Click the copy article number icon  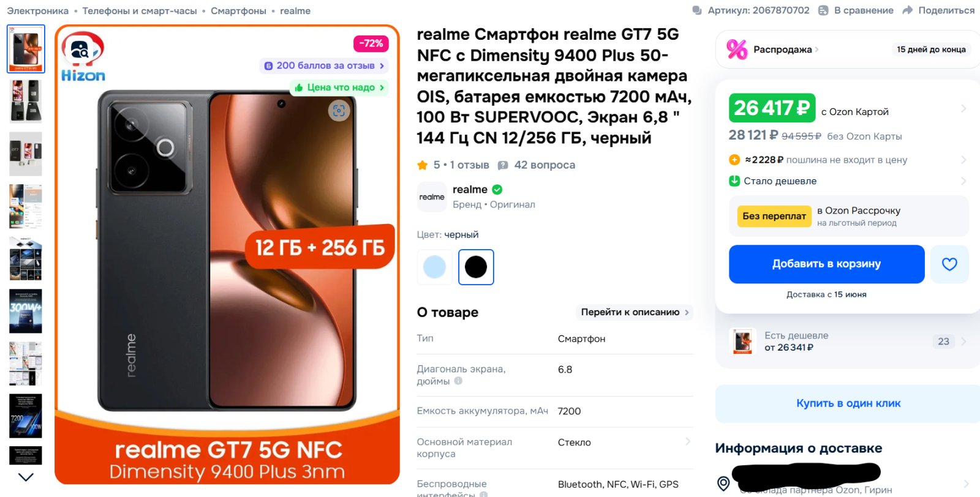point(697,10)
